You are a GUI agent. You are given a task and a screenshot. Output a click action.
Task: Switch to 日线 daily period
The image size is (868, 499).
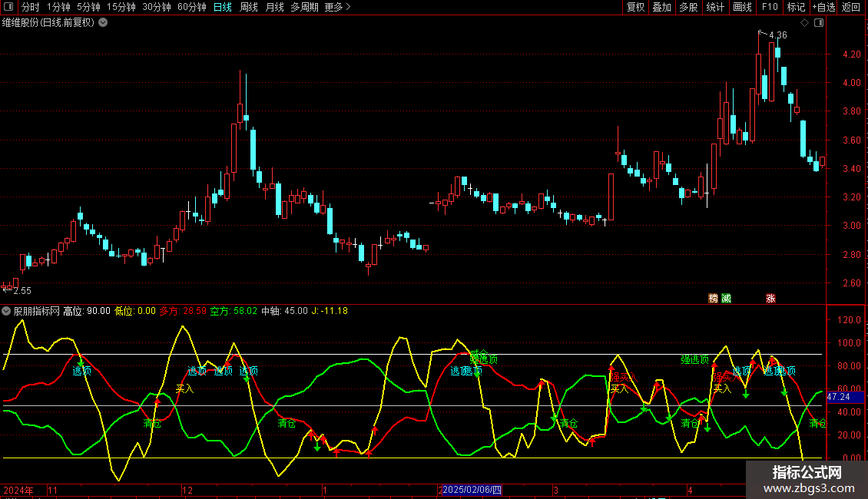[x=222, y=8]
